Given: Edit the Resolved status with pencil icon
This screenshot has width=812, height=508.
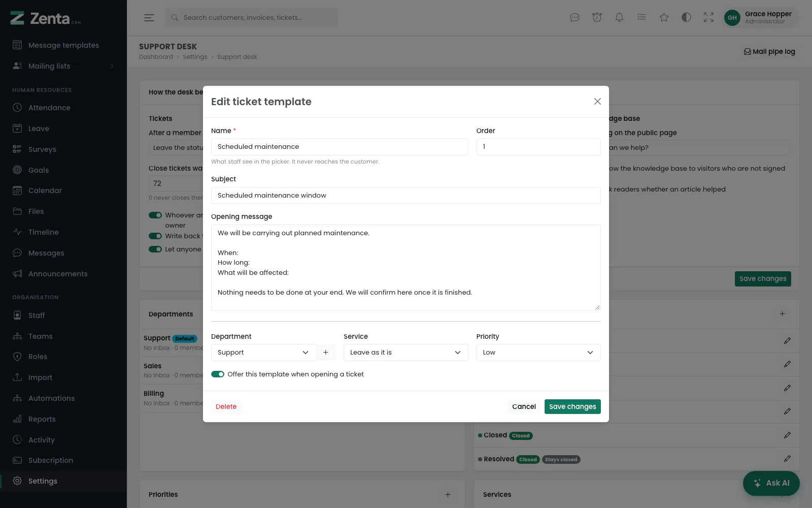Looking at the screenshot, I should 787,459.
